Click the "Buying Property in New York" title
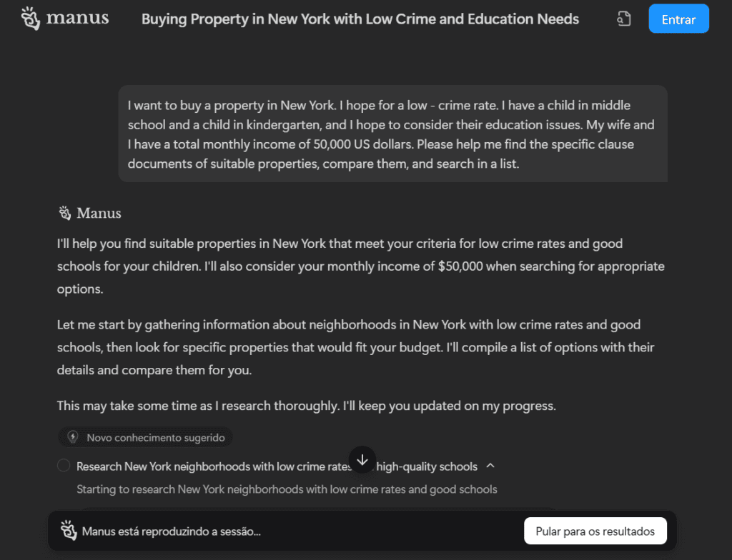 pyautogui.click(x=360, y=19)
